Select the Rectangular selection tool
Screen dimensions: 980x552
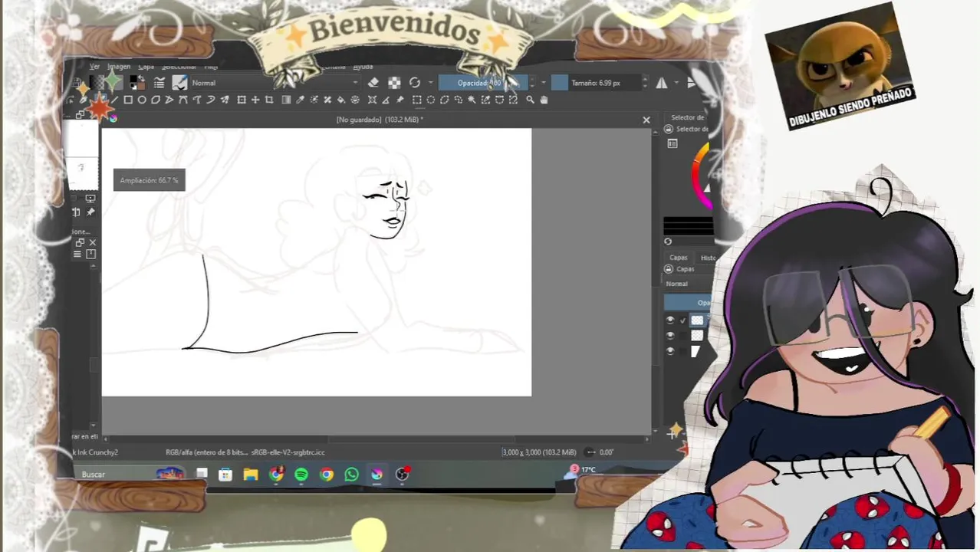point(416,100)
